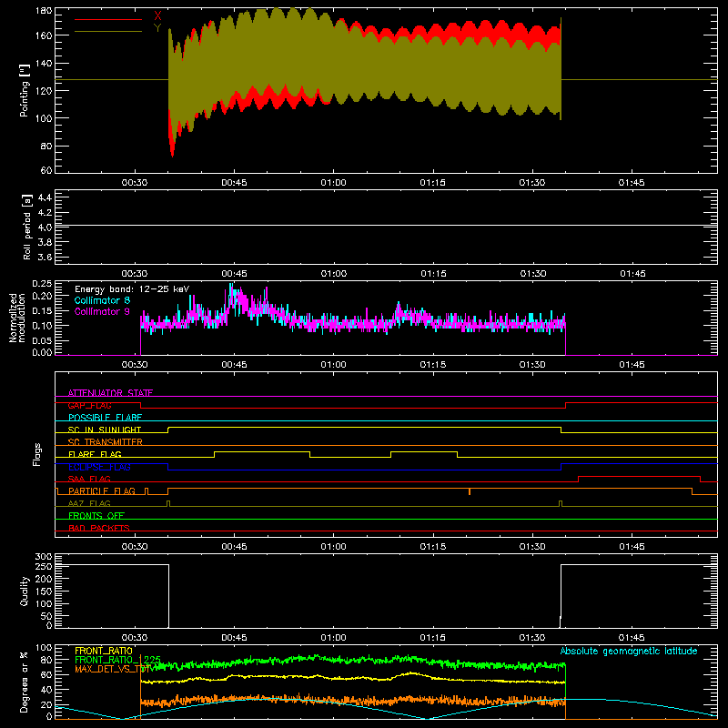This screenshot has width=728, height=728.
Task: Click the '180' tick on Pointing axis
Action: (x=44, y=10)
